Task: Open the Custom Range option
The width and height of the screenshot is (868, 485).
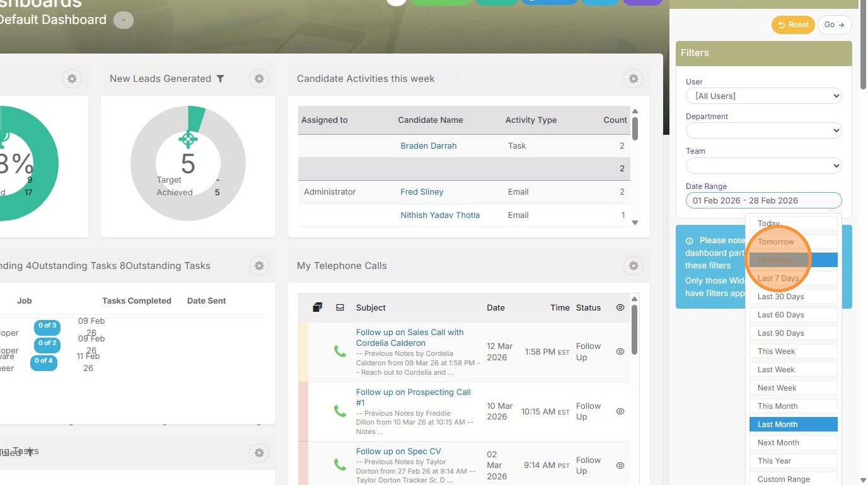Action: pos(794,479)
